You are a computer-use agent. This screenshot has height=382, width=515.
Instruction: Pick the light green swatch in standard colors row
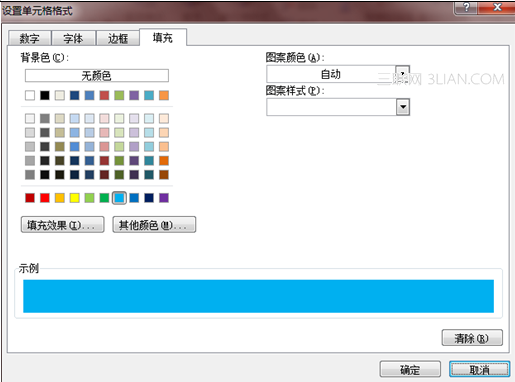pyautogui.click(x=89, y=198)
